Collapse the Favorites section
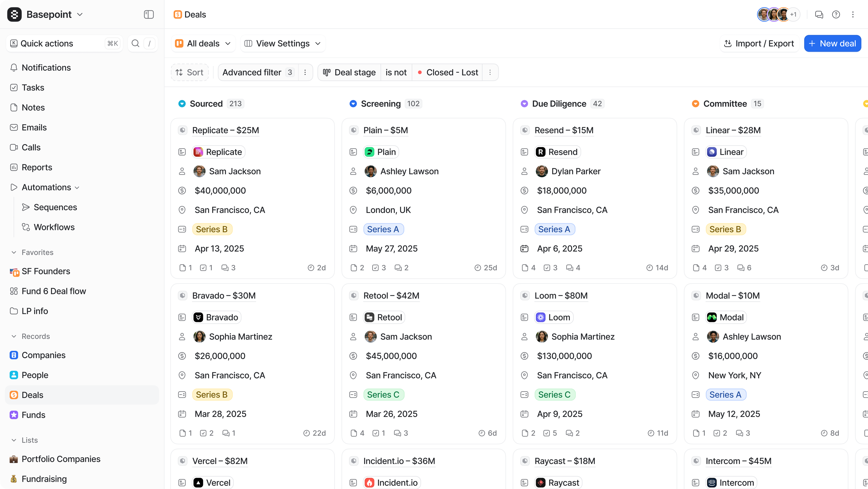 point(14,252)
